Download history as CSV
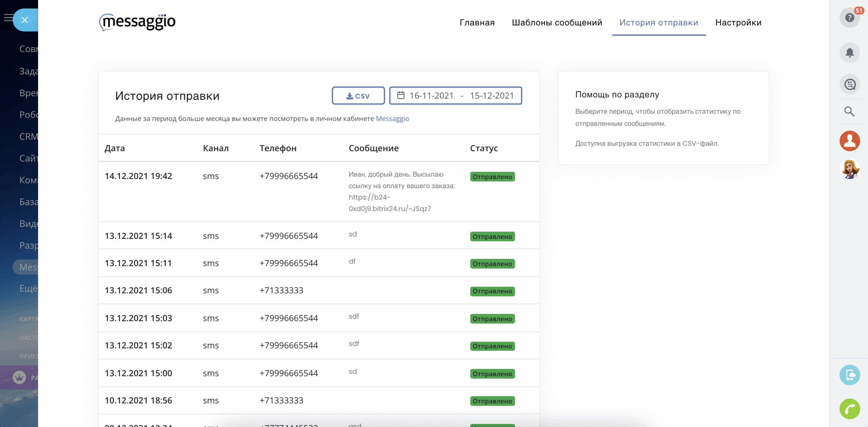The height and width of the screenshot is (427, 868). pyautogui.click(x=358, y=96)
